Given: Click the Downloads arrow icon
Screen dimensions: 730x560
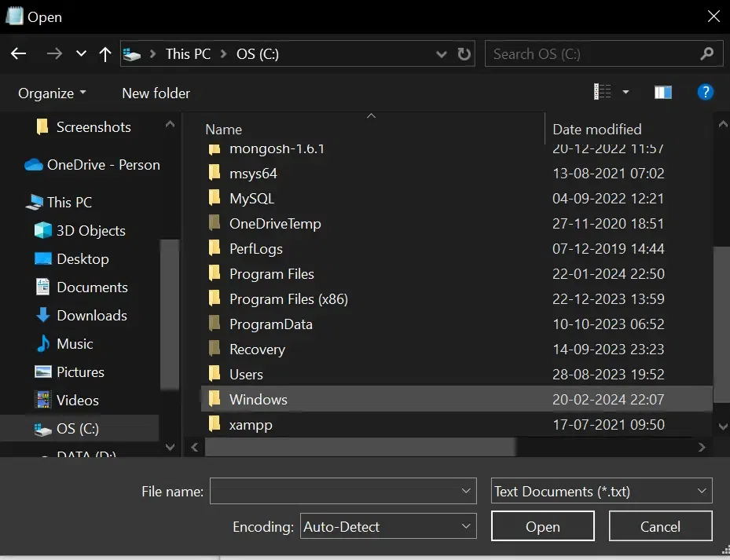Looking at the screenshot, I should click(43, 315).
